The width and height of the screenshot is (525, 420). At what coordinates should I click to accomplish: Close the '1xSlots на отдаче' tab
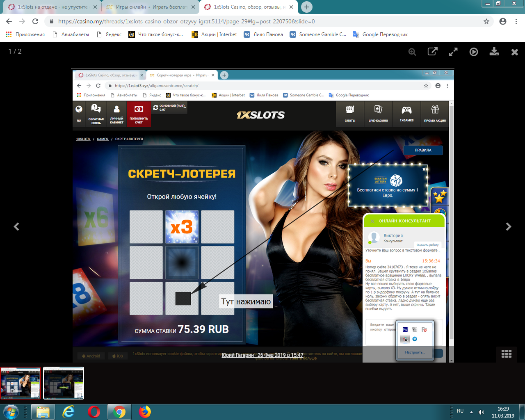point(95,7)
